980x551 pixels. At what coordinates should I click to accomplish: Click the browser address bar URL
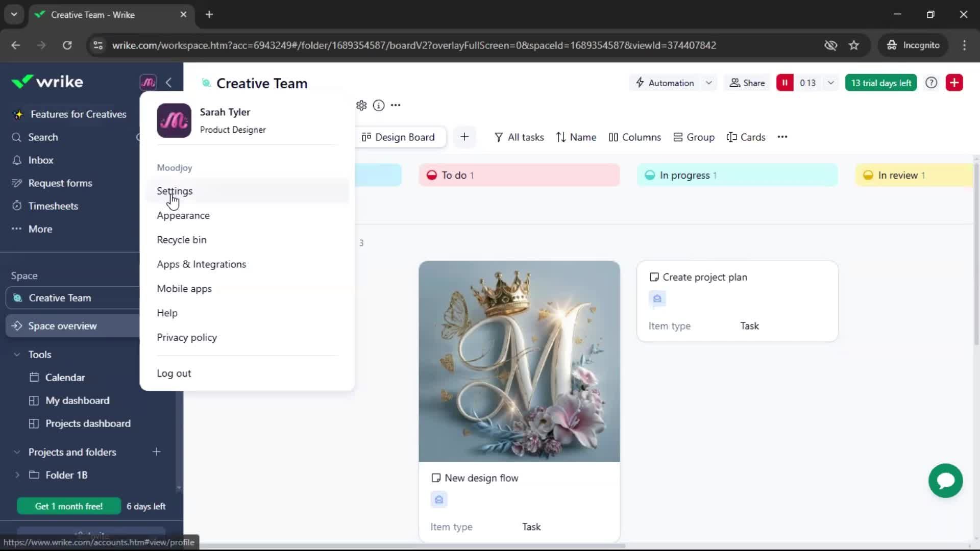[x=414, y=45]
